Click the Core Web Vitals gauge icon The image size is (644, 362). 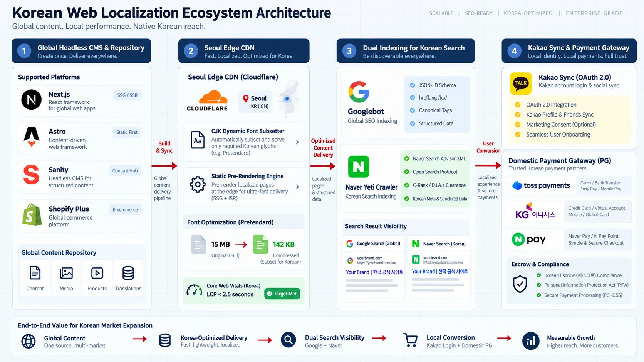pos(194,290)
